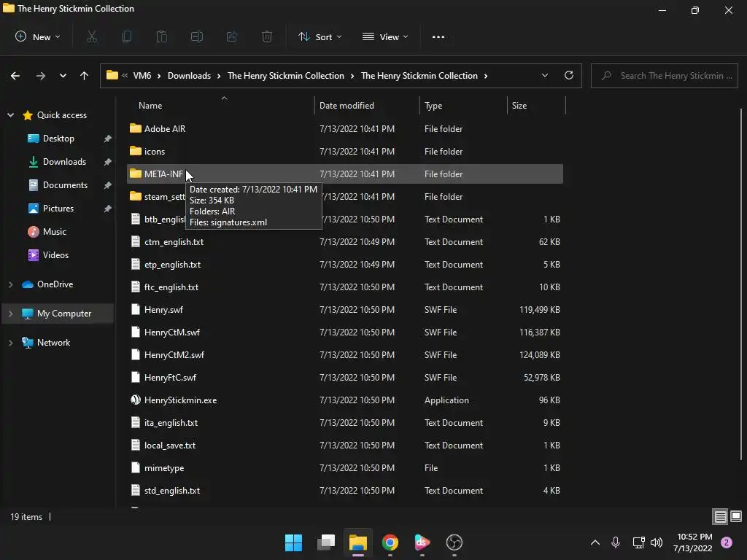Select Videos in the sidebar
The width and height of the screenshot is (747, 560).
point(55,254)
